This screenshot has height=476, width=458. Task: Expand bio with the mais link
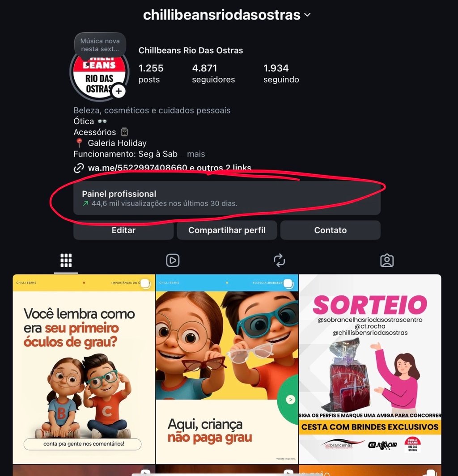[196, 154]
